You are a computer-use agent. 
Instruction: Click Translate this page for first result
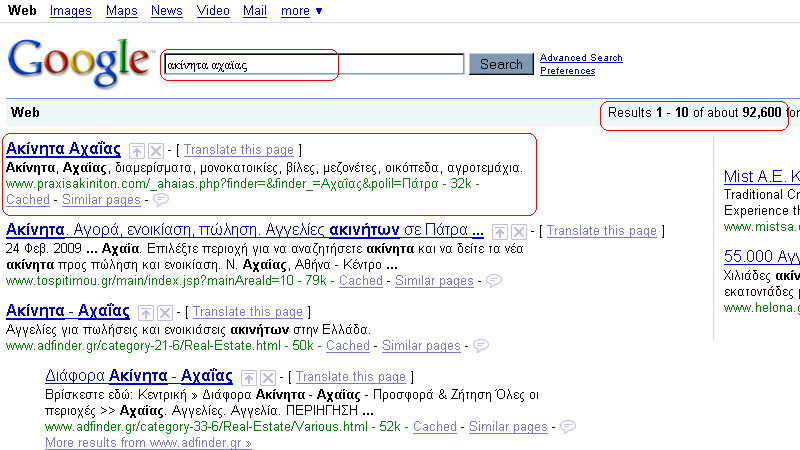tap(239, 149)
